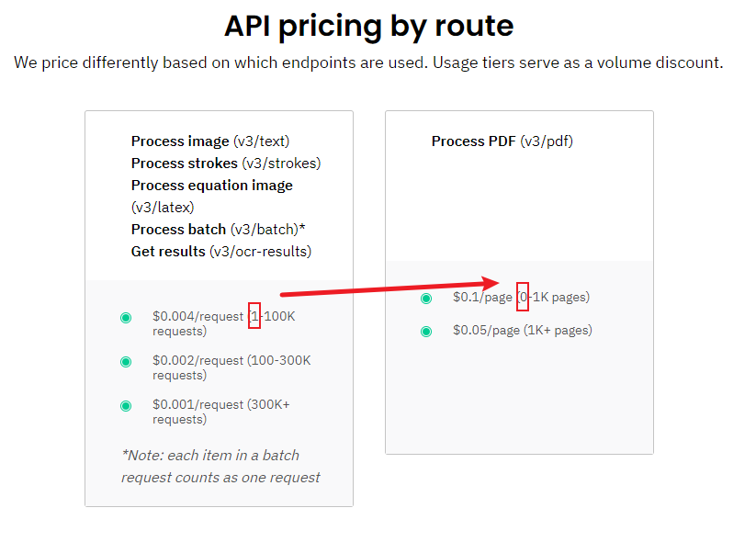Click Get results (v3/ocr-results) entry

coord(221,252)
